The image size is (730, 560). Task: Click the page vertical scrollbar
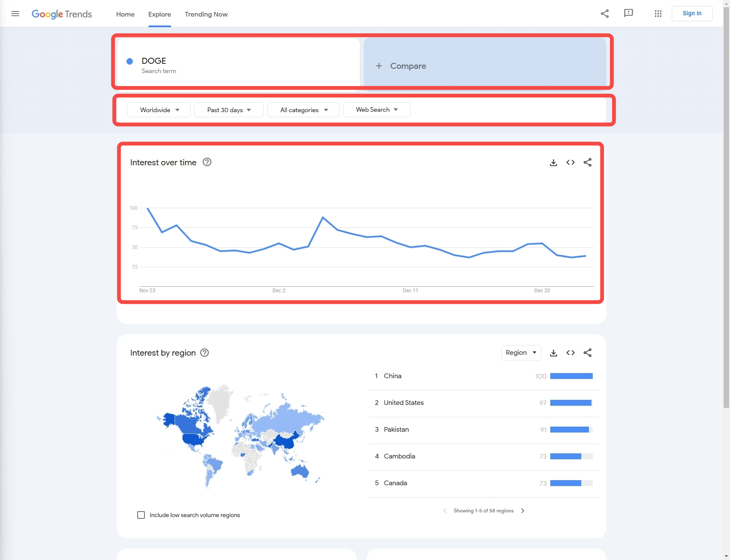coord(726,207)
